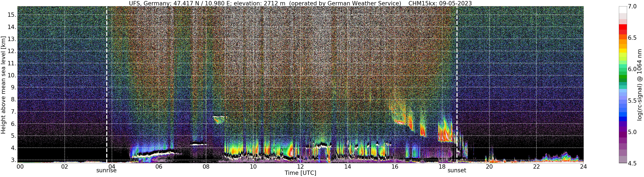Image resolution: width=644 pixels, height=177 pixels.
Task: Click height tick label '13.'
Action: pyautogui.click(x=12, y=39)
